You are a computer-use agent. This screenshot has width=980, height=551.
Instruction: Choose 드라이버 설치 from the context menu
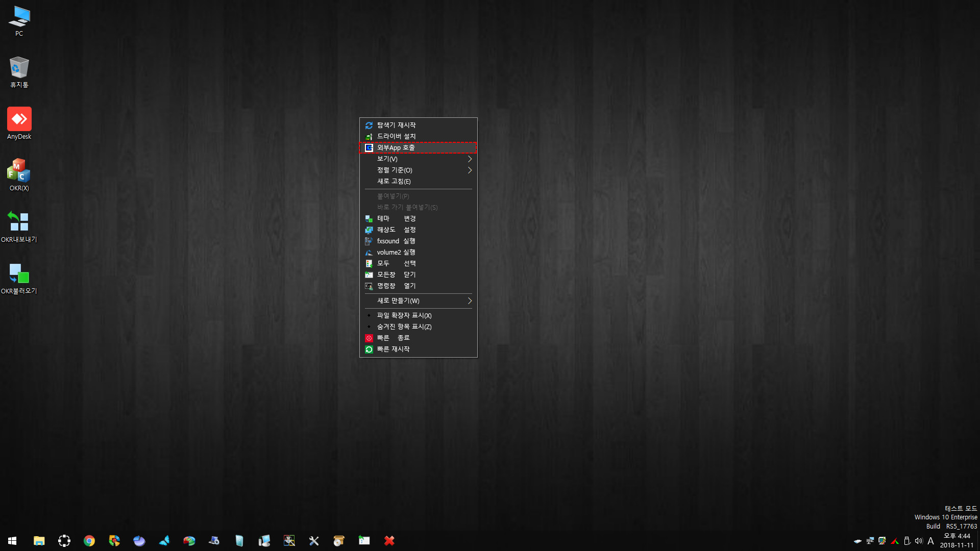[x=418, y=136]
